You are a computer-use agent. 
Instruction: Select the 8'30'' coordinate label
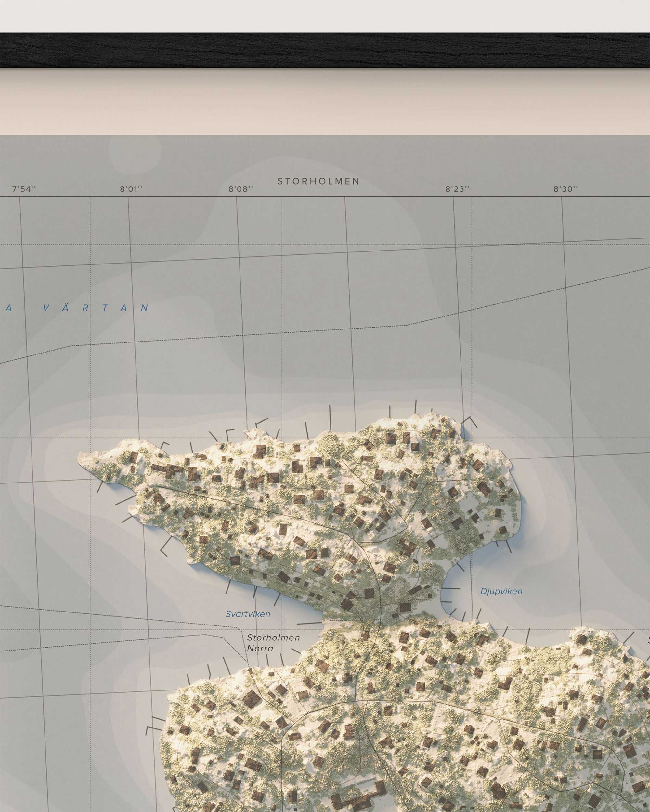pos(565,189)
